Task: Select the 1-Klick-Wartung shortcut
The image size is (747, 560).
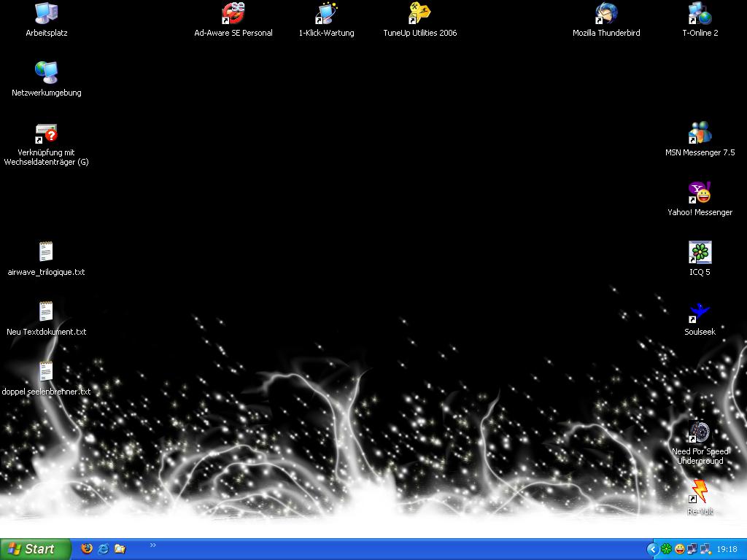Action: click(x=326, y=13)
